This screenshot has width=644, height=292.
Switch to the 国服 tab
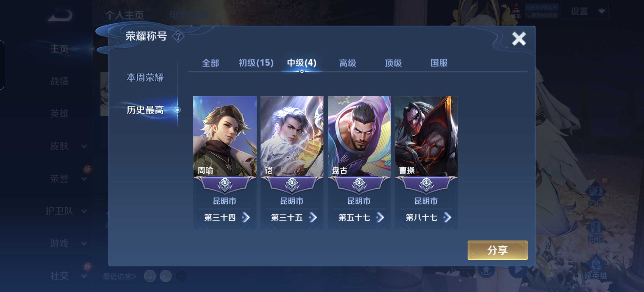click(439, 63)
